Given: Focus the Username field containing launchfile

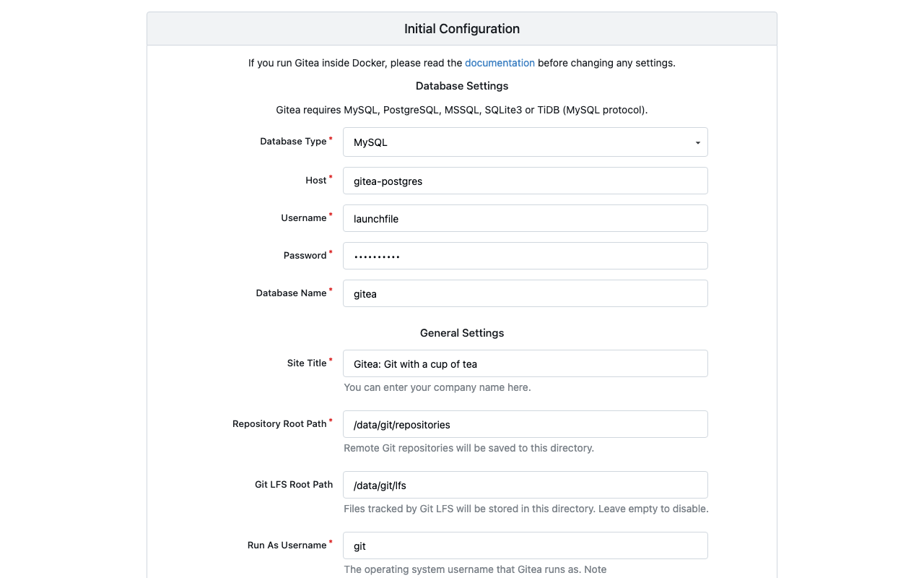Looking at the screenshot, I should point(525,218).
